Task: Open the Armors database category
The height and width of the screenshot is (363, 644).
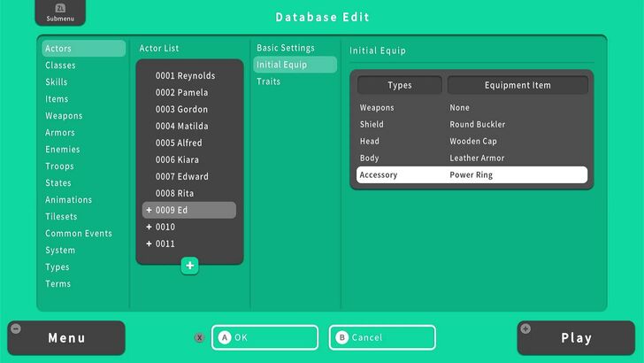Action: (60, 133)
